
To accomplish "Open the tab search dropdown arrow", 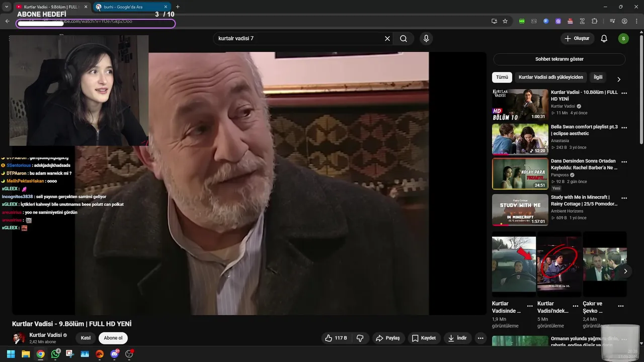I will click(x=7, y=7).
